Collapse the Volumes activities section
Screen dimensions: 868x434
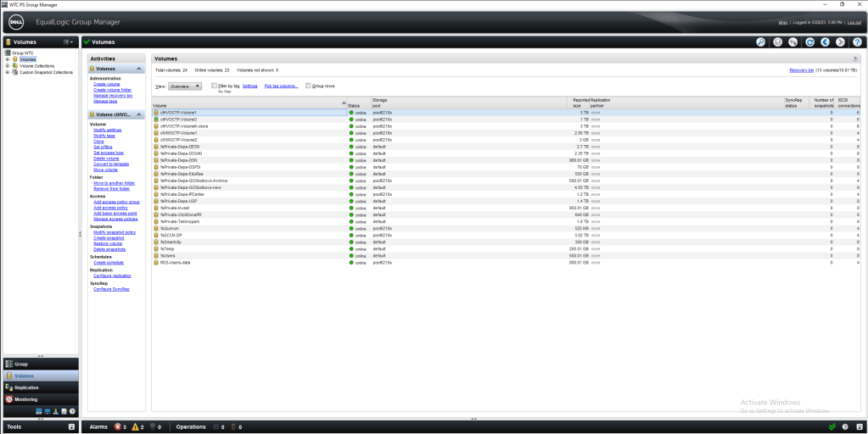coord(139,69)
